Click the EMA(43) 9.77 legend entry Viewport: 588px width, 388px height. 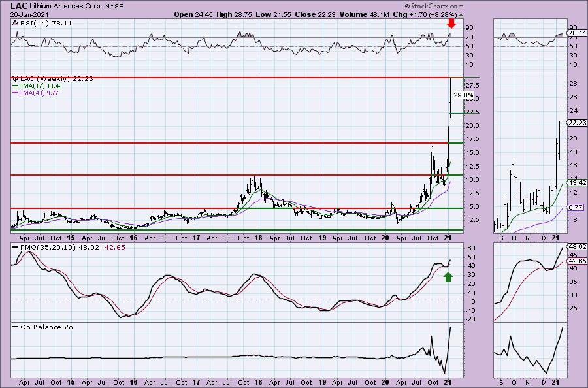39,93
